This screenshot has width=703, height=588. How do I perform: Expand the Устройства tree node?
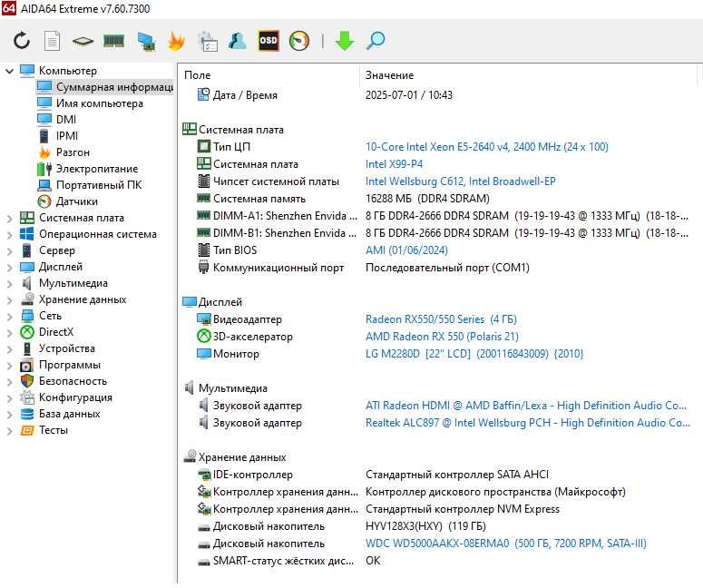tap(9, 349)
